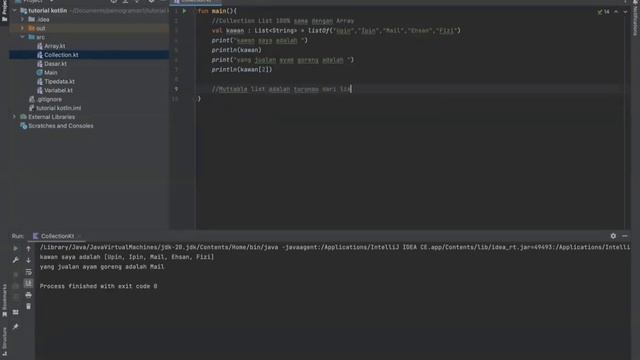Open the Main class file
This screenshot has width=640, height=360.
click(x=51, y=73)
